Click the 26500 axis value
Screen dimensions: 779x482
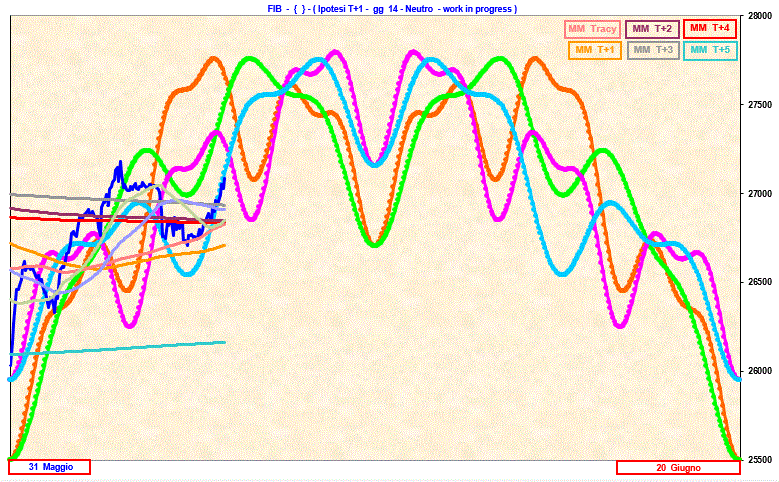pyautogui.click(x=759, y=282)
